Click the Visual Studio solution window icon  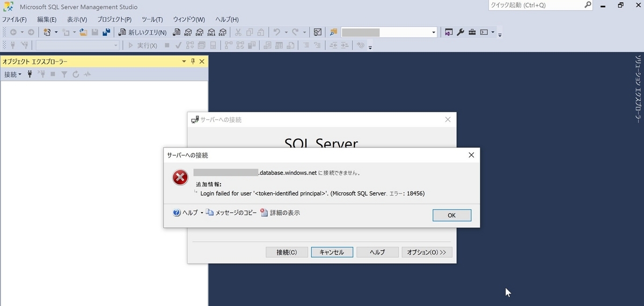(449, 32)
